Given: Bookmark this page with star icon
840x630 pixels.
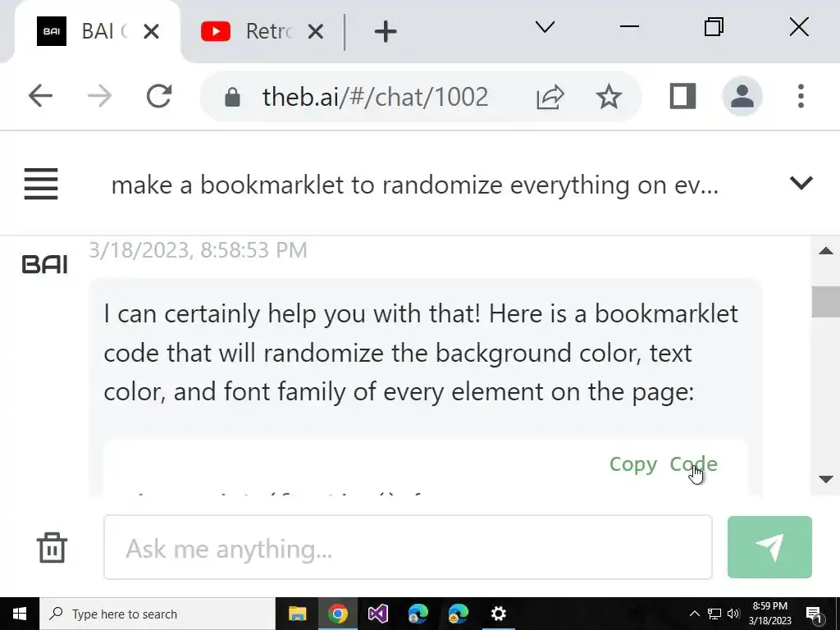Looking at the screenshot, I should point(609,97).
